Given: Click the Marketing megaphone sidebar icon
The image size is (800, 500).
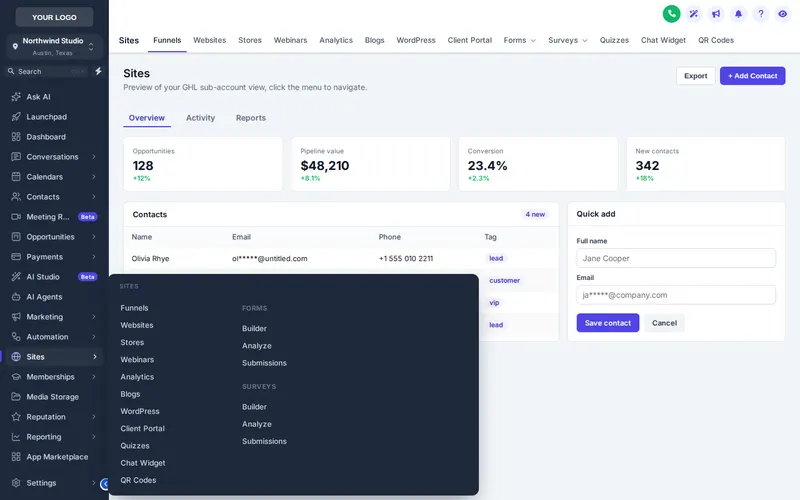Looking at the screenshot, I should (x=16, y=317).
